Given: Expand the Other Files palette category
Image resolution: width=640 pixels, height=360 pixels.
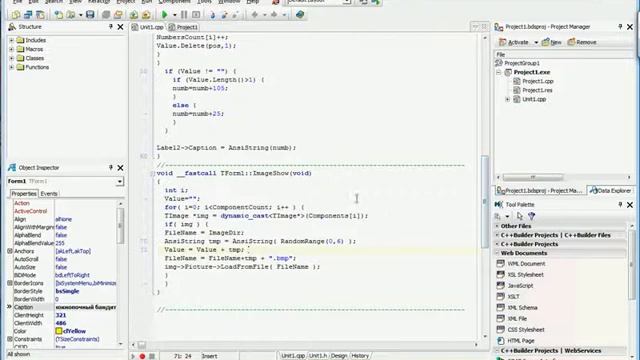Looking at the screenshot, I should (x=497, y=226).
